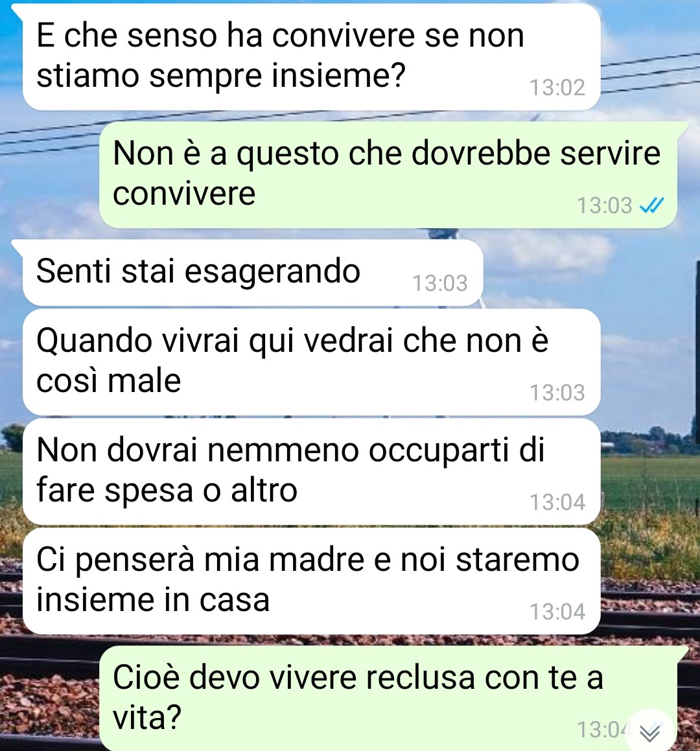Tap the 'vita?' text in last message

pos(147,717)
